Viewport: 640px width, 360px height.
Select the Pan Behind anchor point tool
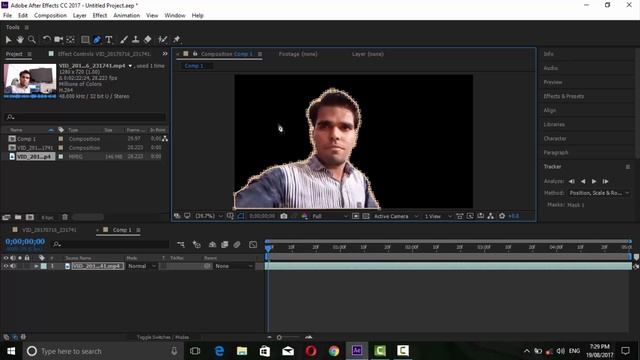click(x=71, y=40)
